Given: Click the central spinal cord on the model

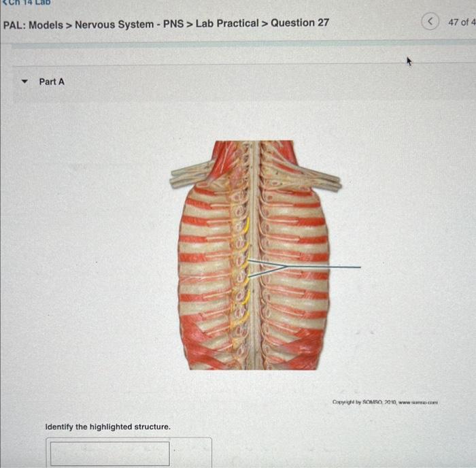Looking at the screenshot, I should coord(255,255).
